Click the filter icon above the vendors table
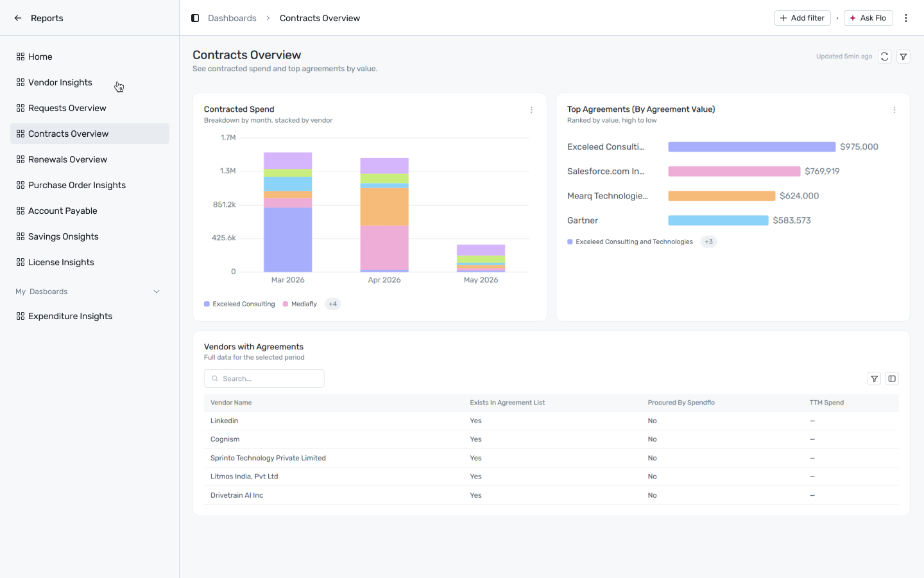 click(874, 379)
